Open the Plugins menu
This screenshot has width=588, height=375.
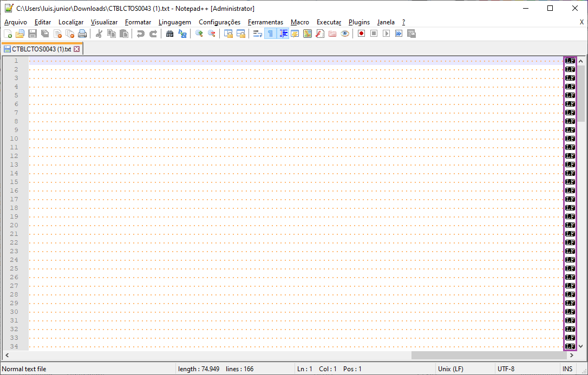click(360, 22)
